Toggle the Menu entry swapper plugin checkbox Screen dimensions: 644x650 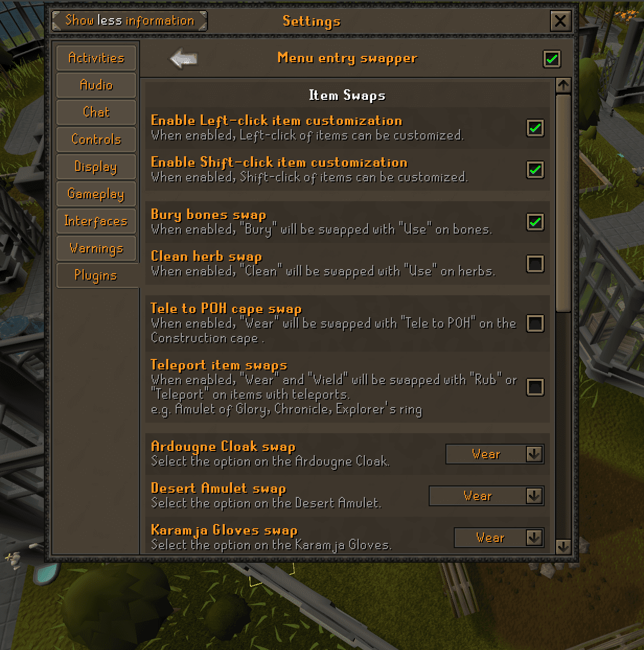552,59
